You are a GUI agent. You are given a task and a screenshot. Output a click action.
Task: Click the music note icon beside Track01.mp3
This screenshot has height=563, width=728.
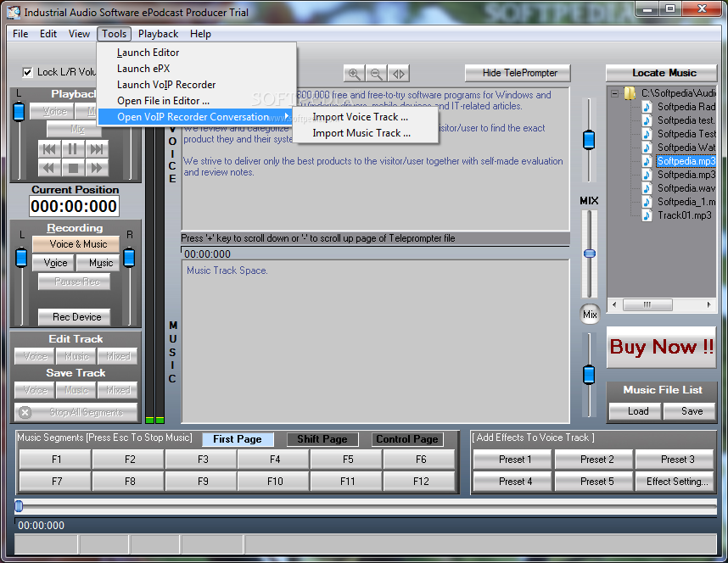tap(647, 215)
